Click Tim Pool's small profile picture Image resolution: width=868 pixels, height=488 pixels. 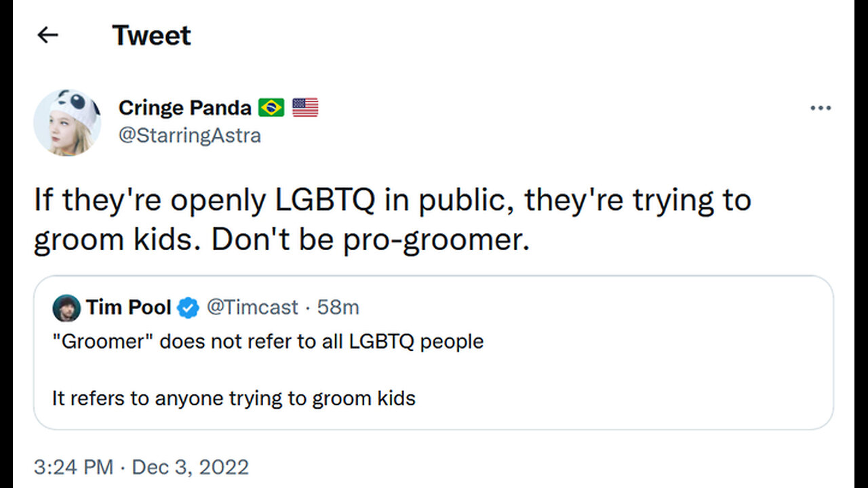pyautogui.click(x=66, y=308)
